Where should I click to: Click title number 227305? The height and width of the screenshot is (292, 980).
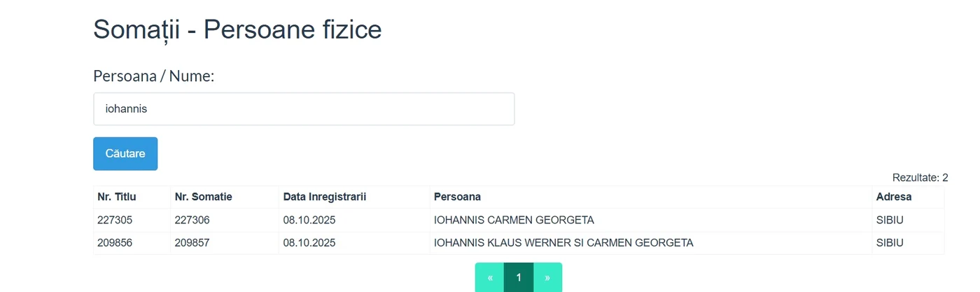(115, 220)
